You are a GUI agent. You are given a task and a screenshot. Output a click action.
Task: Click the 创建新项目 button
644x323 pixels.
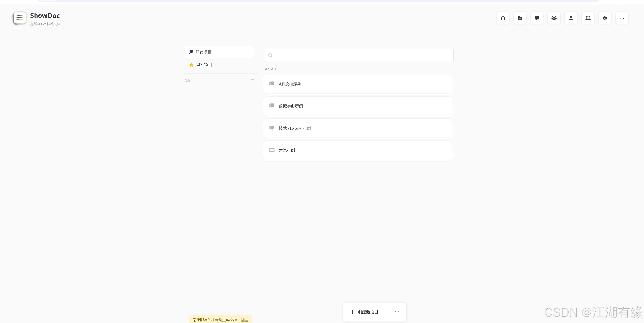(364, 312)
